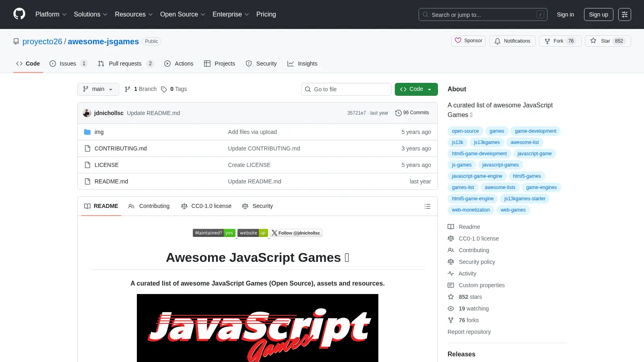This screenshot has height=362, width=644.
Task: Select the Contributing README tab
Action: click(149, 206)
